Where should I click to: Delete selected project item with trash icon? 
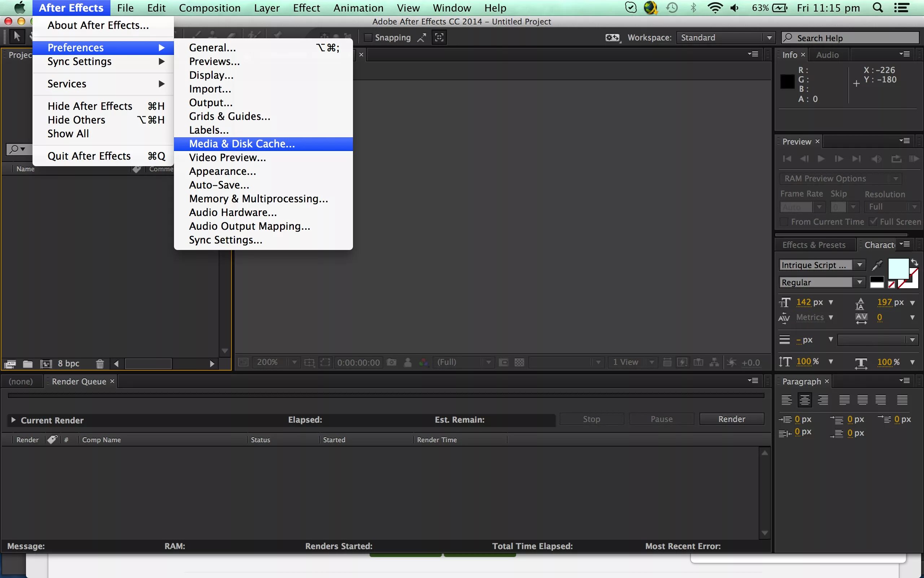point(100,363)
